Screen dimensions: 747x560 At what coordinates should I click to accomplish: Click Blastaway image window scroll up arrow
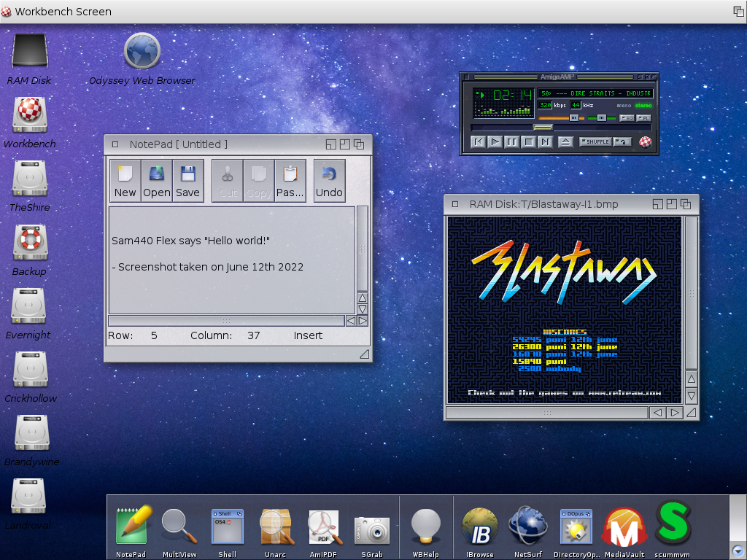point(692,379)
